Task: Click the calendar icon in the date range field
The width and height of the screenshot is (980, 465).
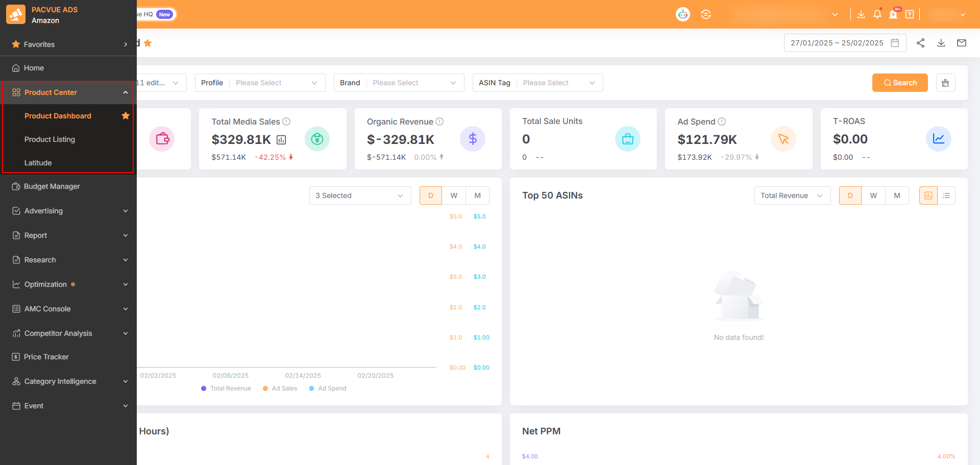Action: click(895, 43)
